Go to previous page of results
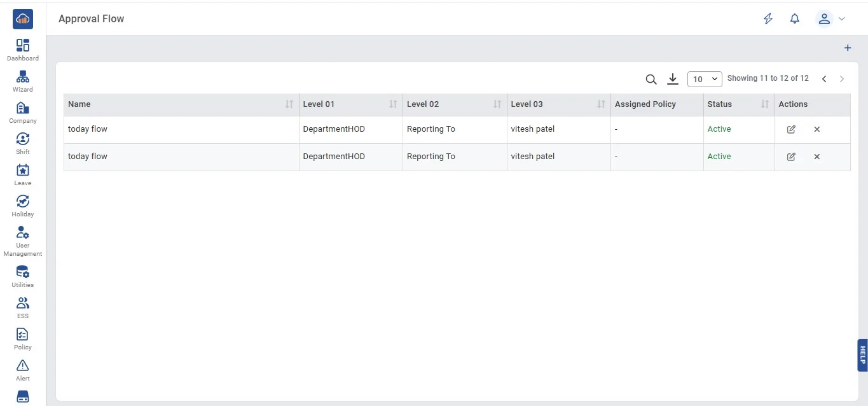 824,79
